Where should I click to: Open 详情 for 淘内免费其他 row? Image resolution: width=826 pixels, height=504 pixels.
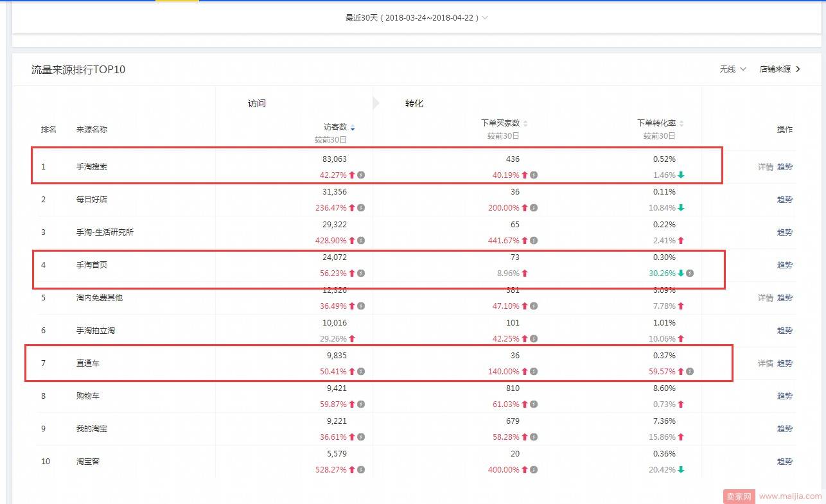(765, 298)
